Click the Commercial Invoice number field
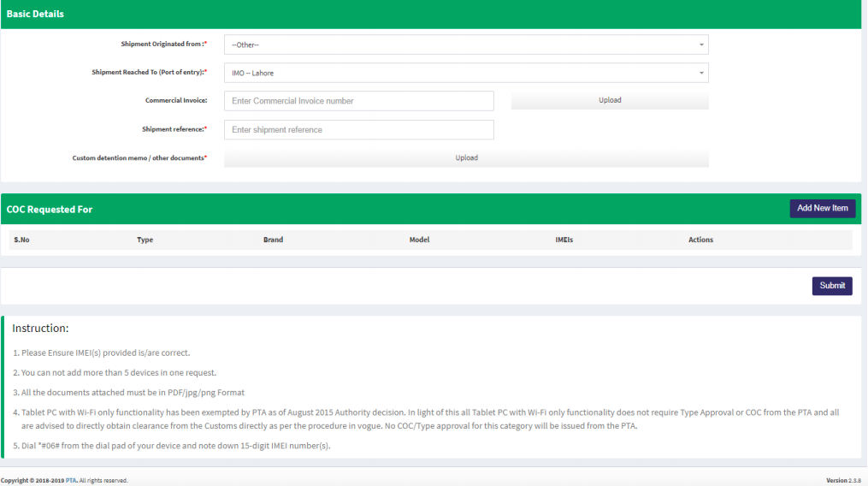The width and height of the screenshot is (868, 486). pyautogui.click(x=358, y=101)
